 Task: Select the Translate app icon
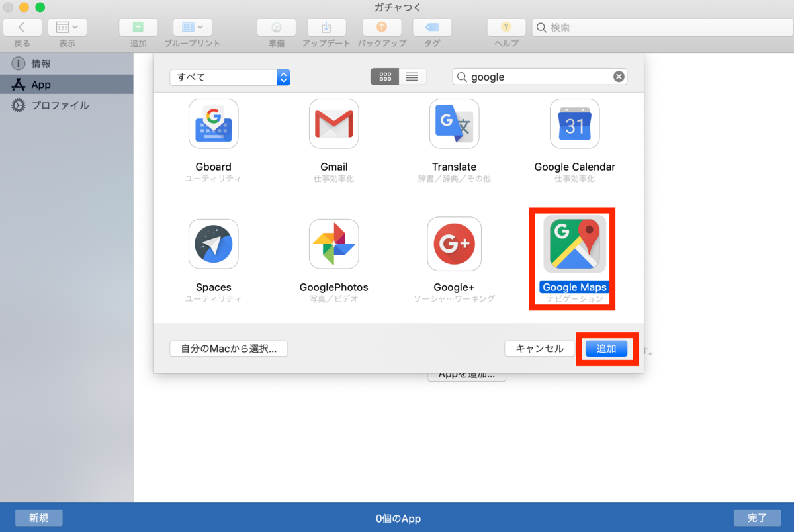click(x=455, y=124)
